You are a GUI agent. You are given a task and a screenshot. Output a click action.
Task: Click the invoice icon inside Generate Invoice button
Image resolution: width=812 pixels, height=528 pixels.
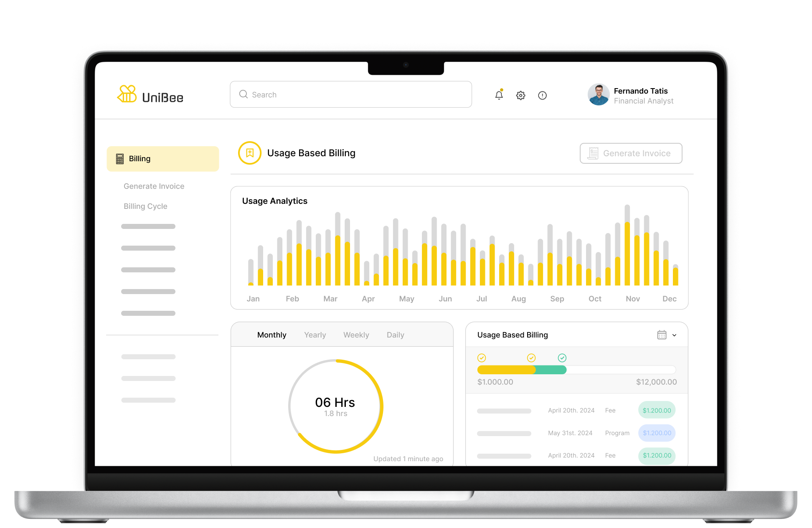coord(592,153)
